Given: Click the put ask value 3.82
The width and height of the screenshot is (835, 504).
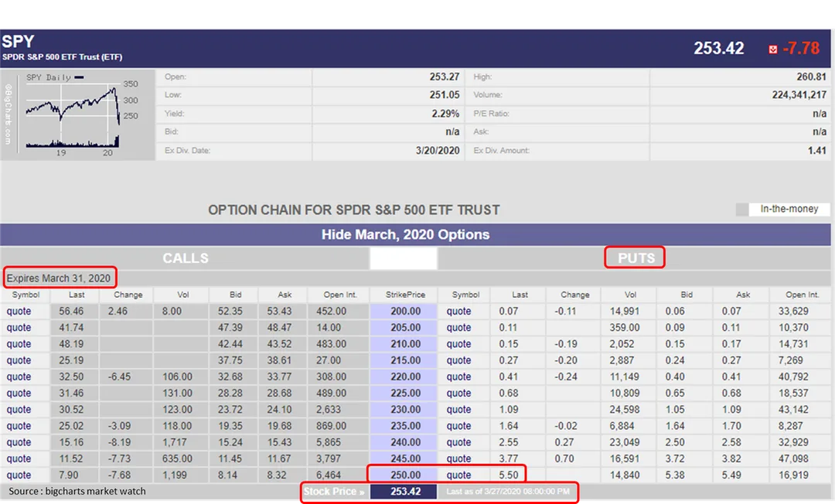Looking at the screenshot, I should click(x=731, y=458).
